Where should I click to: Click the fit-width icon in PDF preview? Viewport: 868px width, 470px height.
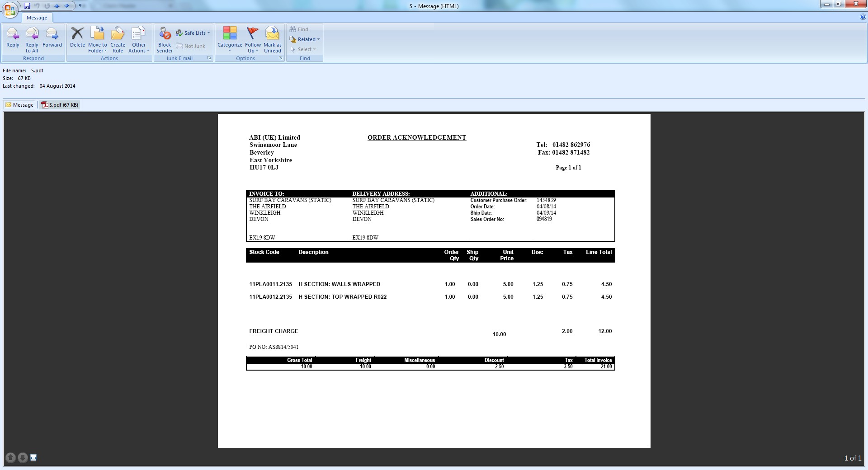[33, 457]
